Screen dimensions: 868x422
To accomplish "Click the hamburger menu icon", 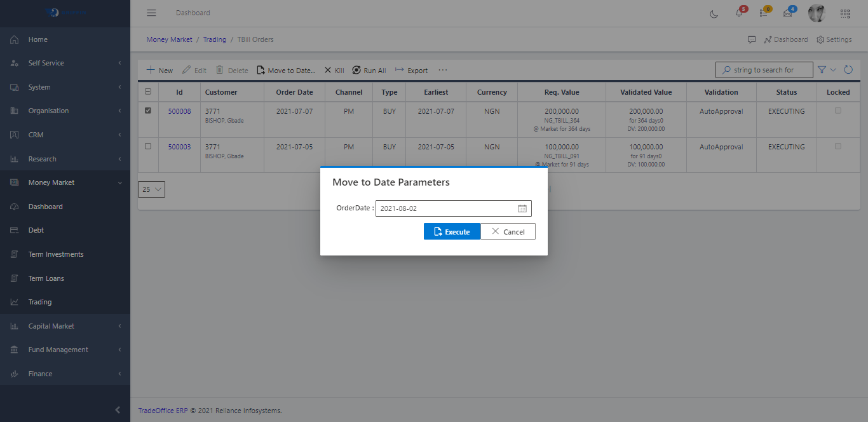I will pos(151,13).
